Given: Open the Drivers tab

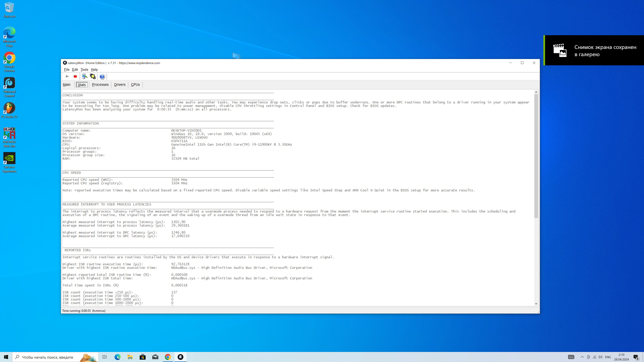Looking at the screenshot, I should (120, 85).
